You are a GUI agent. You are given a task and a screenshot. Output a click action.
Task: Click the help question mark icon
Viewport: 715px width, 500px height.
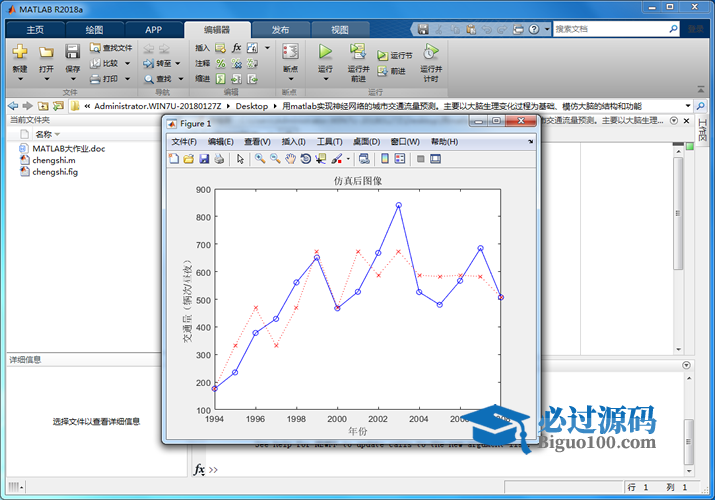[x=534, y=29]
